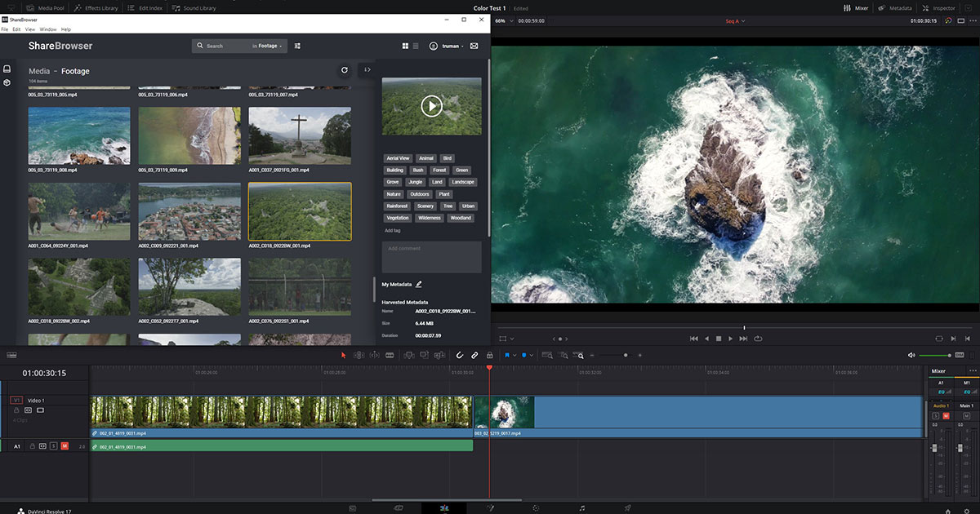Mute the Audio 1 track

pyautogui.click(x=65, y=446)
